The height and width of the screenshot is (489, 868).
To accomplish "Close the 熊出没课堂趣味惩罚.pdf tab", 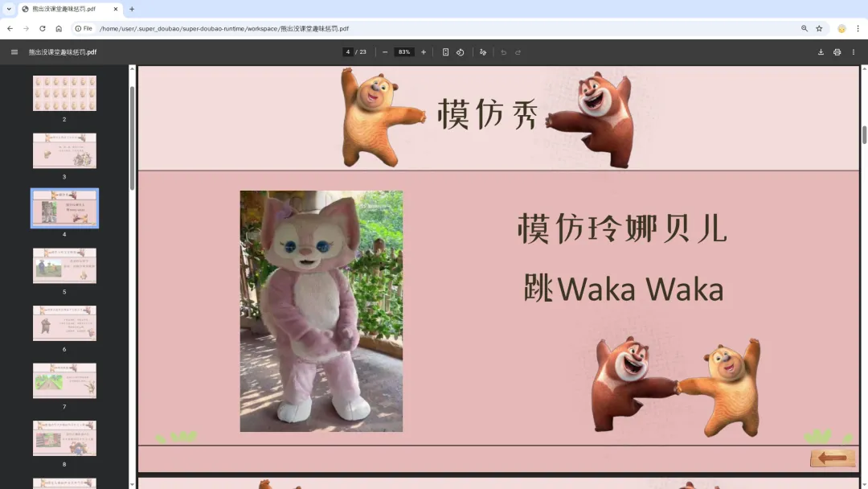I will tap(115, 9).
